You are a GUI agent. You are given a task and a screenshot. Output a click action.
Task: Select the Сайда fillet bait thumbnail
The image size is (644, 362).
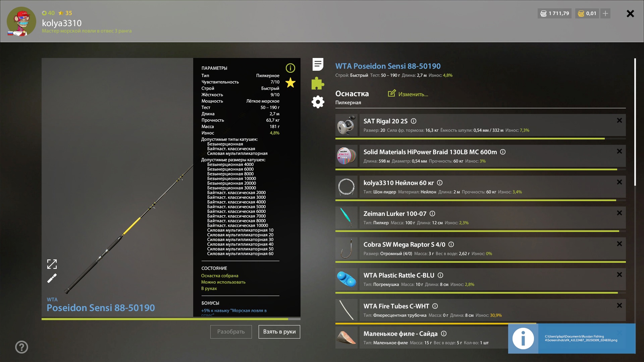(346, 338)
